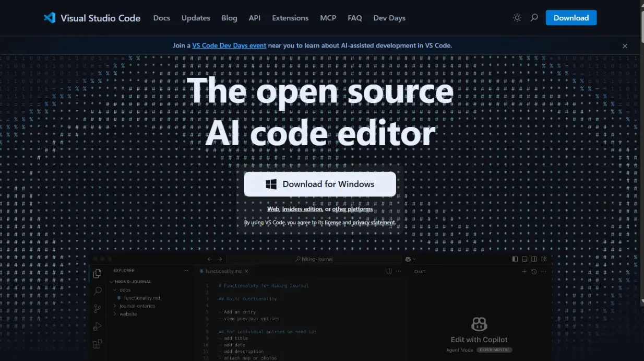Open the Run and Debug view
This screenshot has height=361, width=644.
[x=97, y=326]
